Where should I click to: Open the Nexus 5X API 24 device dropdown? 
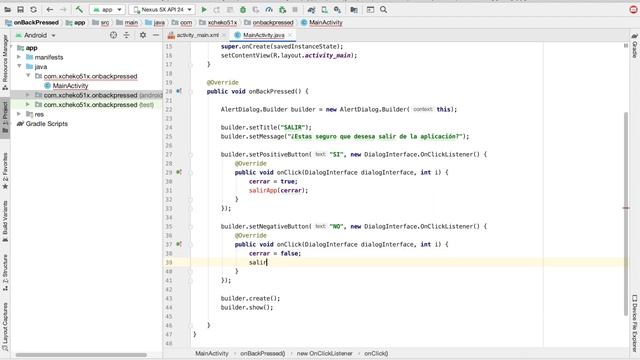(x=162, y=9)
